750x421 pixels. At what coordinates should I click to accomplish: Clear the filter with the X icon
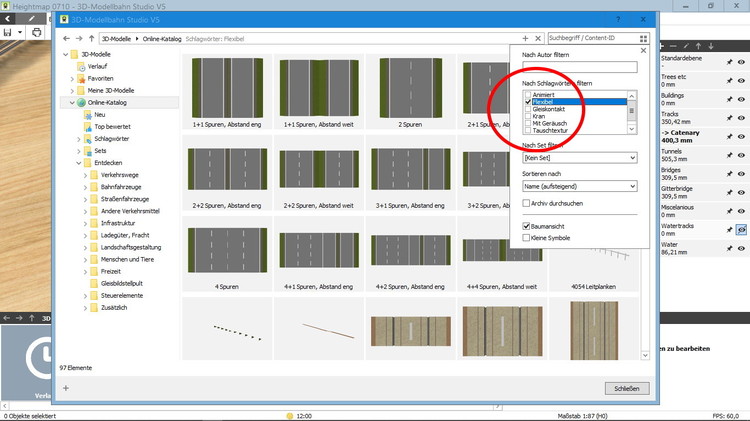click(x=540, y=38)
